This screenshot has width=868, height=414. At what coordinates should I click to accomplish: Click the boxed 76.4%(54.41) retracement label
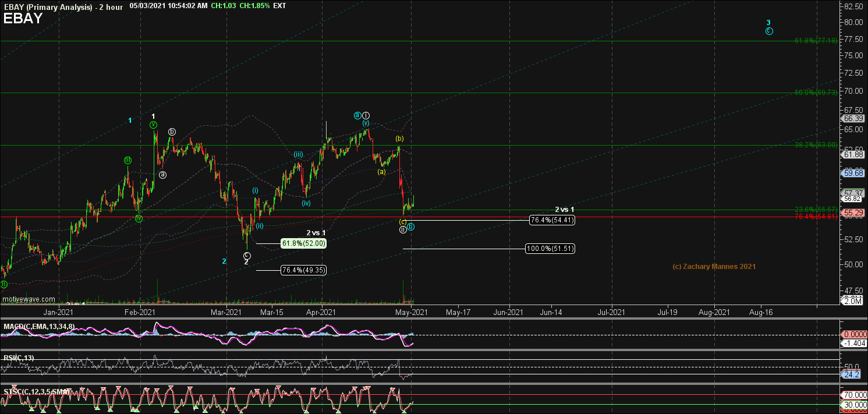point(552,220)
